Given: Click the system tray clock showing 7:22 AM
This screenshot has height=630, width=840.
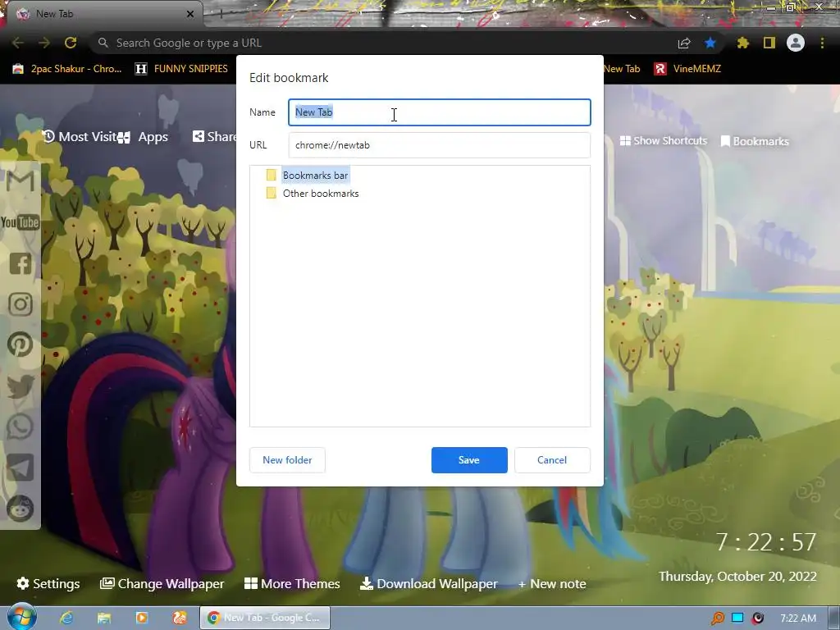Looking at the screenshot, I should [x=798, y=619].
